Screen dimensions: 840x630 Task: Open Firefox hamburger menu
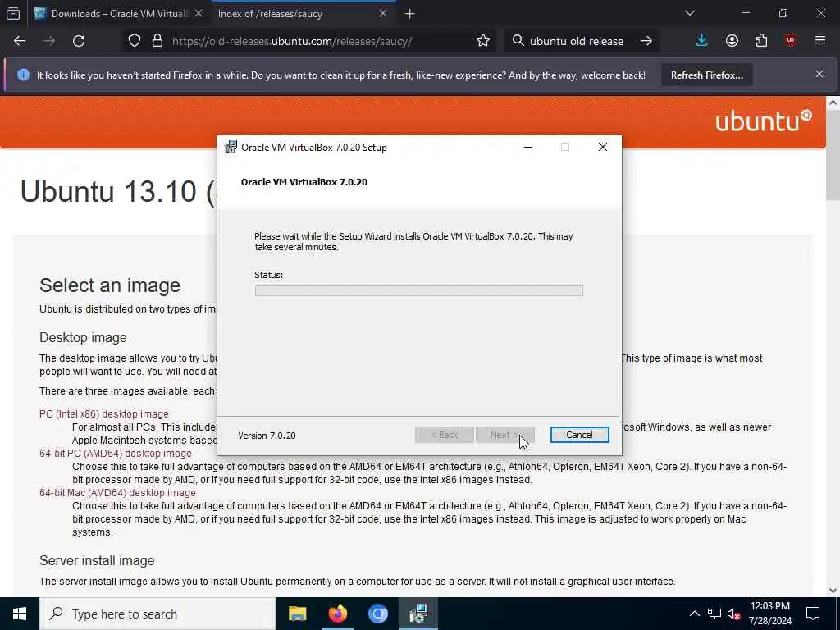click(820, 41)
